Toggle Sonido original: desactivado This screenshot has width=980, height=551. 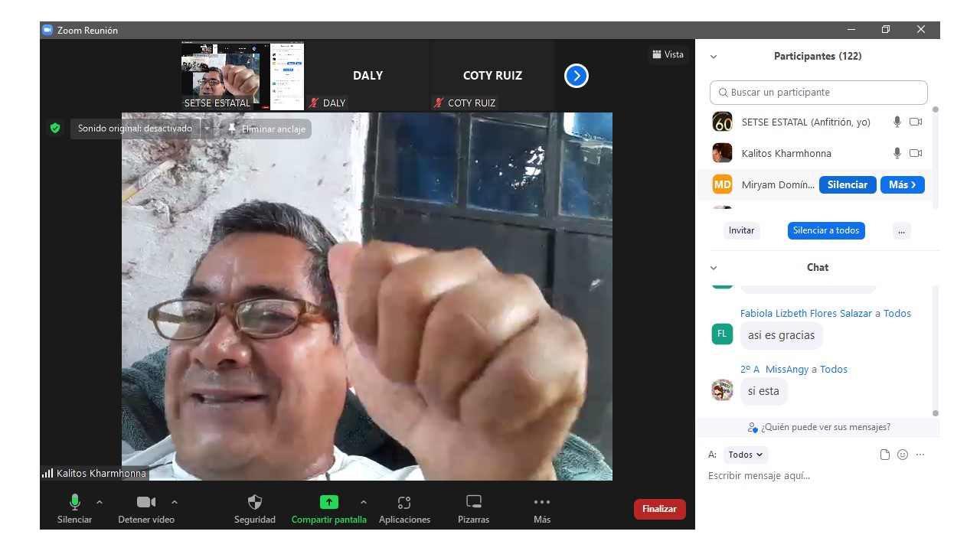click(135, 129)
